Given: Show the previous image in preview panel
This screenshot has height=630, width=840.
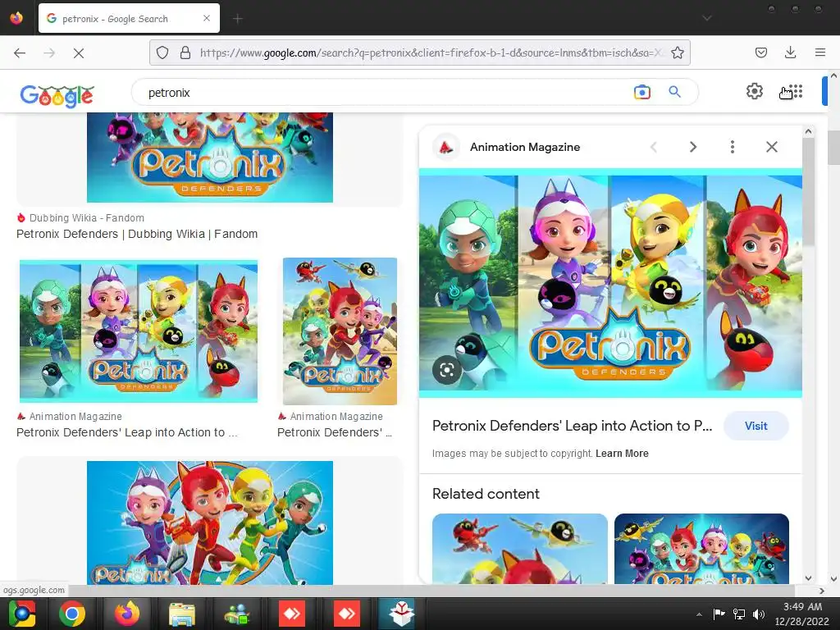Looking at the screenshot, I should tap(654, 147).
